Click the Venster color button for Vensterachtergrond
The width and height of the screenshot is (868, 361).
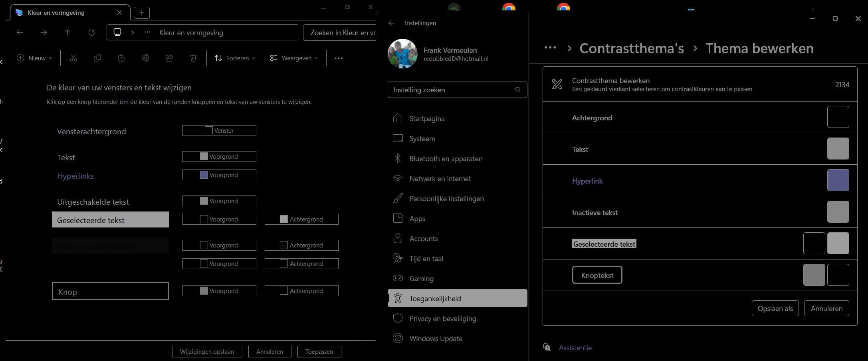click(219, 131)
